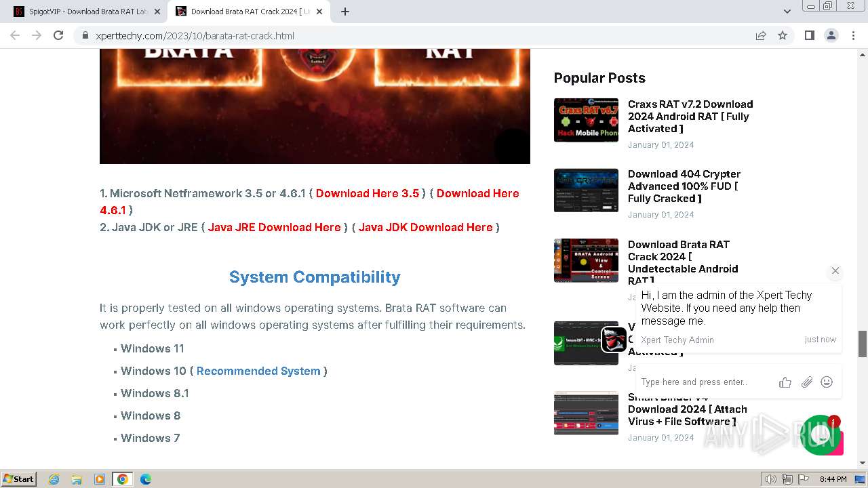Click the scrollbar down arrow

pyautogui.click(x=863, y=463)
